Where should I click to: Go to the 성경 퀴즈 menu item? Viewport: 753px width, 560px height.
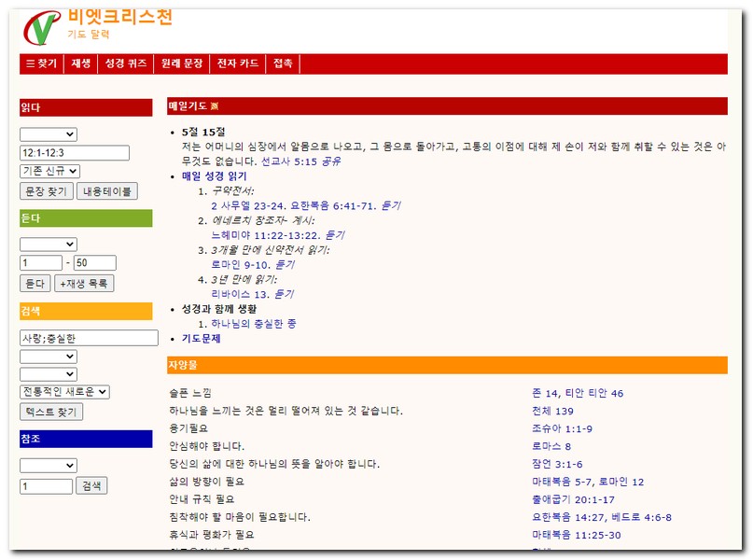coord(125,63)
